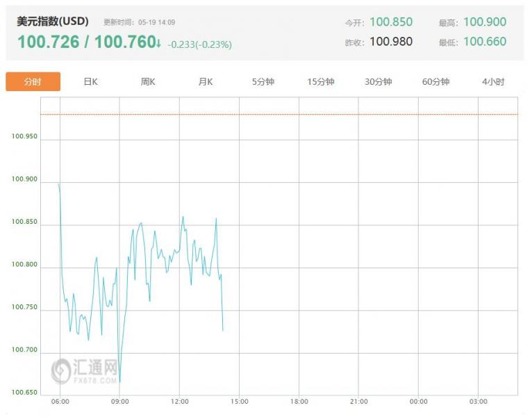The height and width of the screenshot is (417, 532).
Task: Switch to 5分钟 interval tab
Action: 263,82
